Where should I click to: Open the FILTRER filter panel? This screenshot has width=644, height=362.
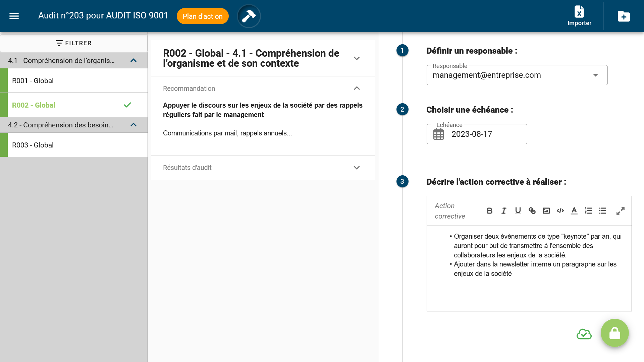click(x=74, y=43)
